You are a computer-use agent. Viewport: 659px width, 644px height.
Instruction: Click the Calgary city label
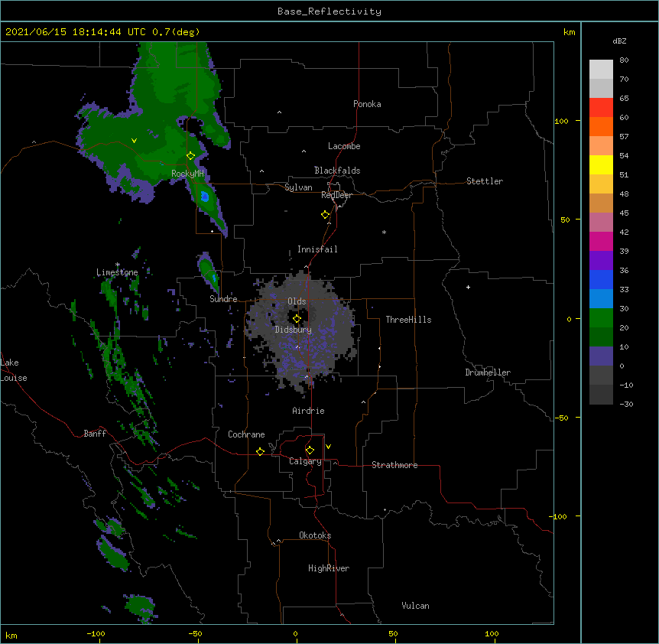pos(305,461)
